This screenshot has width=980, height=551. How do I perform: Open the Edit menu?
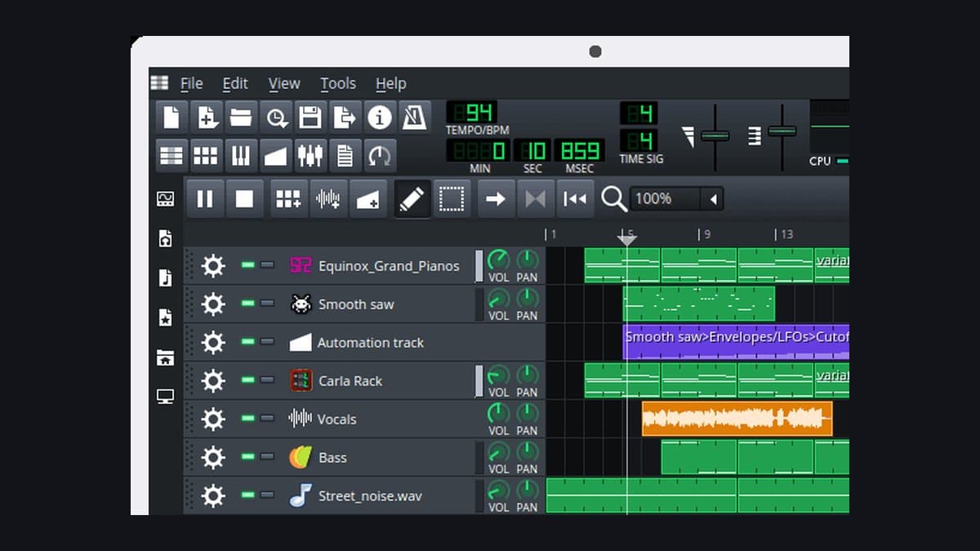pyautogui.click(x=235, y=83)
